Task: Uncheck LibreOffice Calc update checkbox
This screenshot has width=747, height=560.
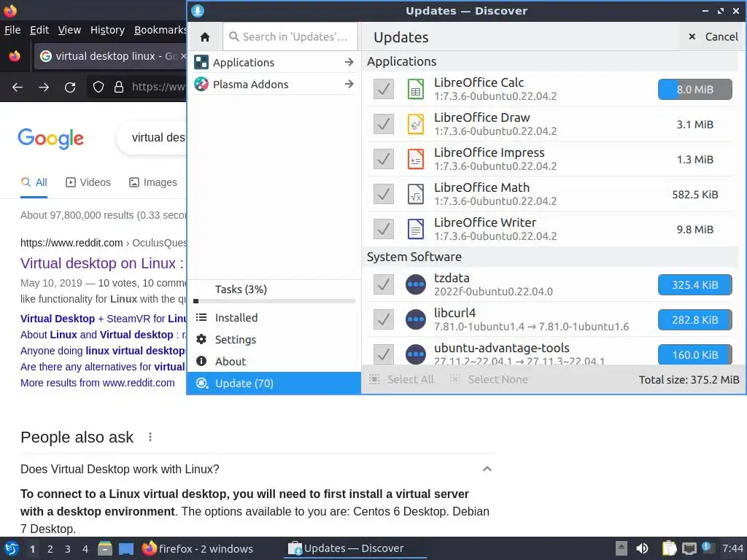Action: pos(384,89)
